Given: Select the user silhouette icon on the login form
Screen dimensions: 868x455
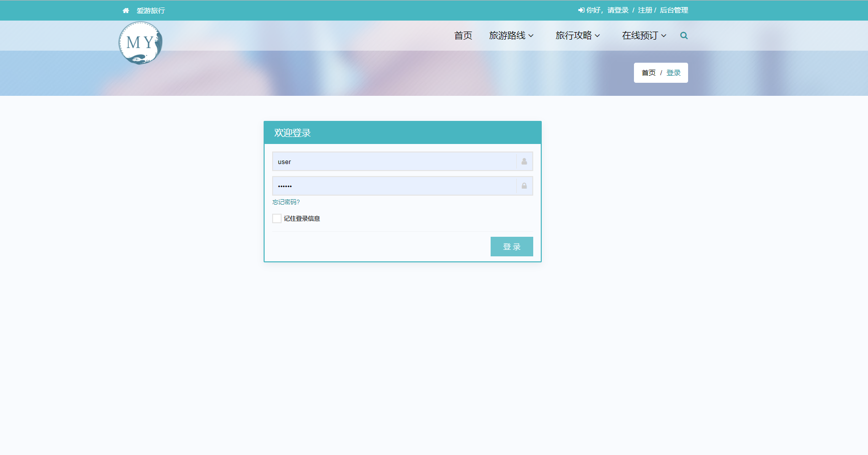Looking at the screenshot, I should click(x=523, y=161).
